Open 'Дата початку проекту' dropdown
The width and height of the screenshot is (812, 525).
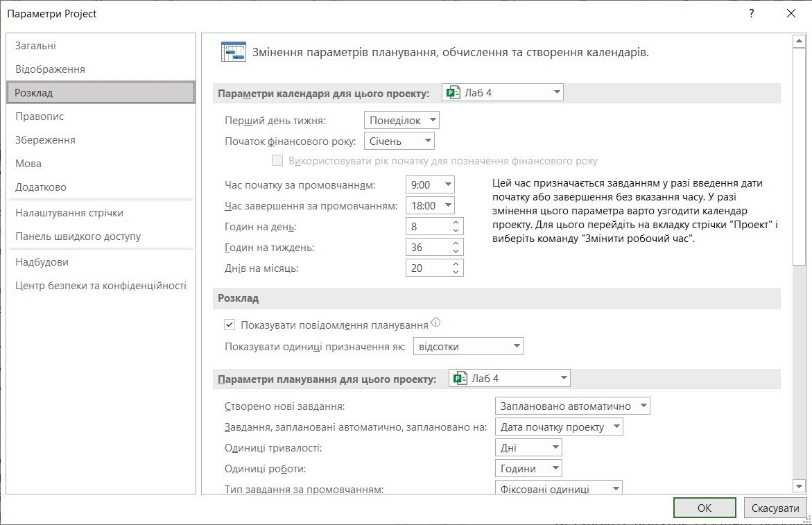(559, 427)
